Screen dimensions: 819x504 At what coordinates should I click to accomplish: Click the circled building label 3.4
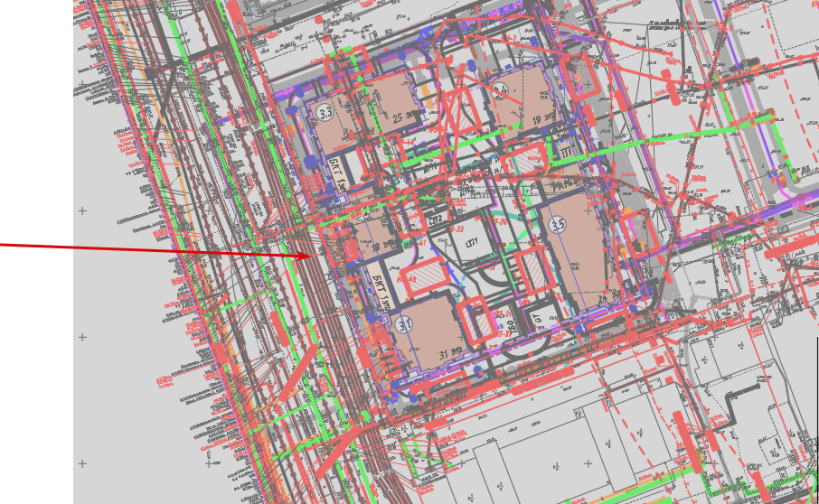pyautogui.click(x=500, y=90)
